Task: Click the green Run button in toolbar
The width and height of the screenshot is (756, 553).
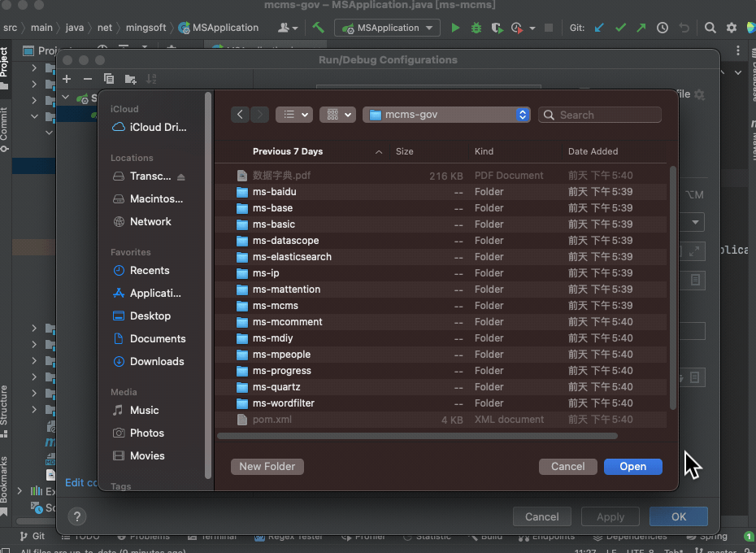Action: coord(455,28)
